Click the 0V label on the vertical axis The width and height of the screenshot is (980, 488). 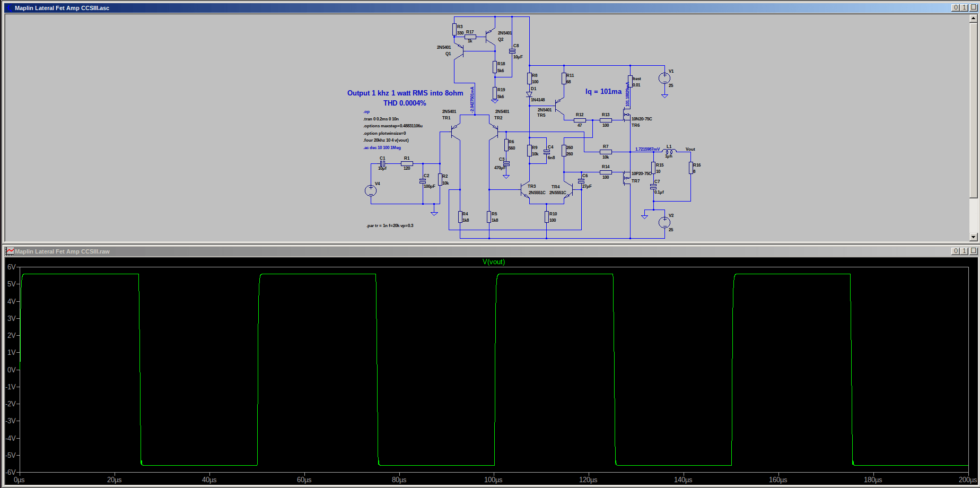pos(12,370)
